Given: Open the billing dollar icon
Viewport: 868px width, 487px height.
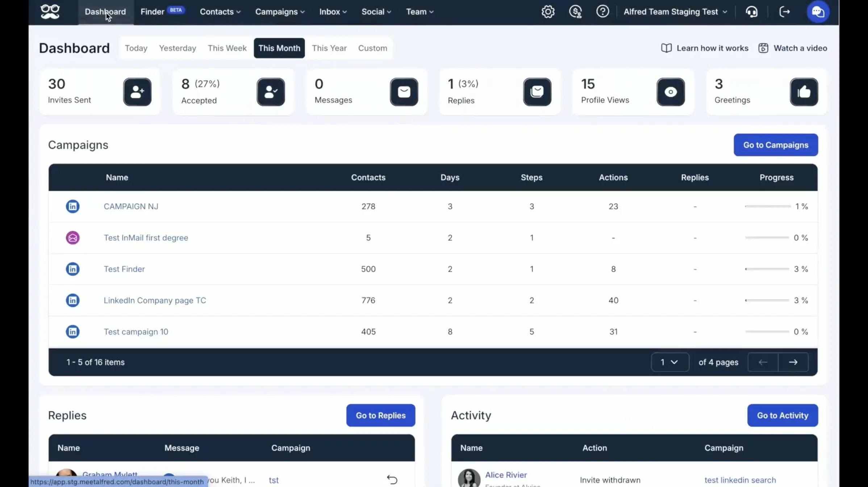Looking at the screenshot, I should (575, 12).
